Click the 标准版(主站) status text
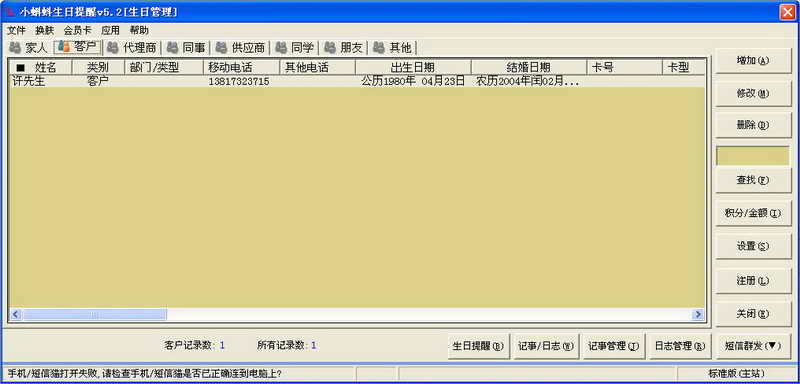The width and height of the screenshot is (800, 384). 736,374
